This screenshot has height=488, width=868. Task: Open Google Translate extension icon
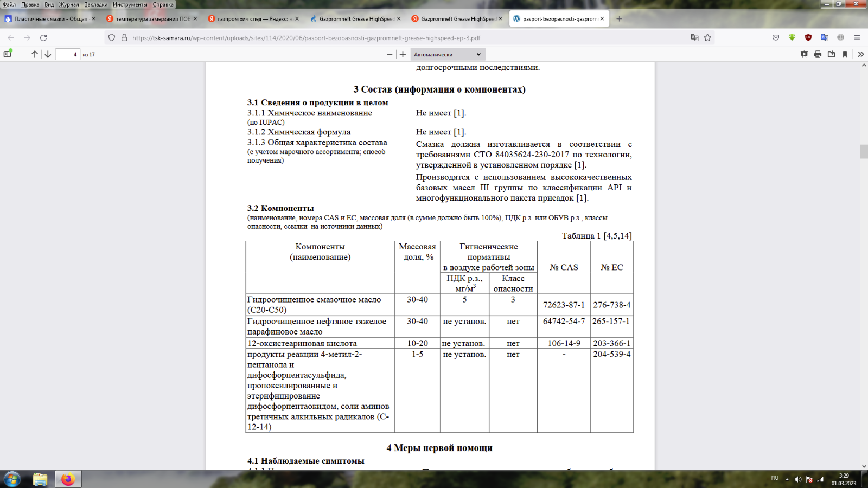click(x=825, y=38)
